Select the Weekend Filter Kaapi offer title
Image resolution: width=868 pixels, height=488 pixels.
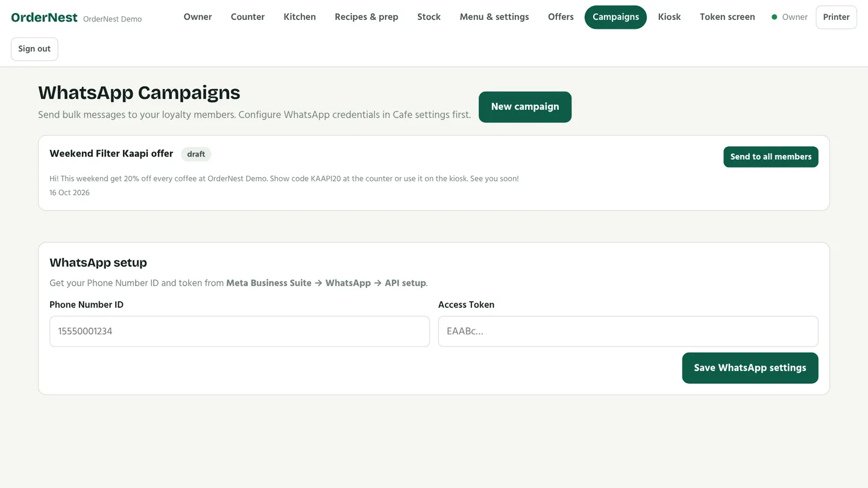click(112, 154)
